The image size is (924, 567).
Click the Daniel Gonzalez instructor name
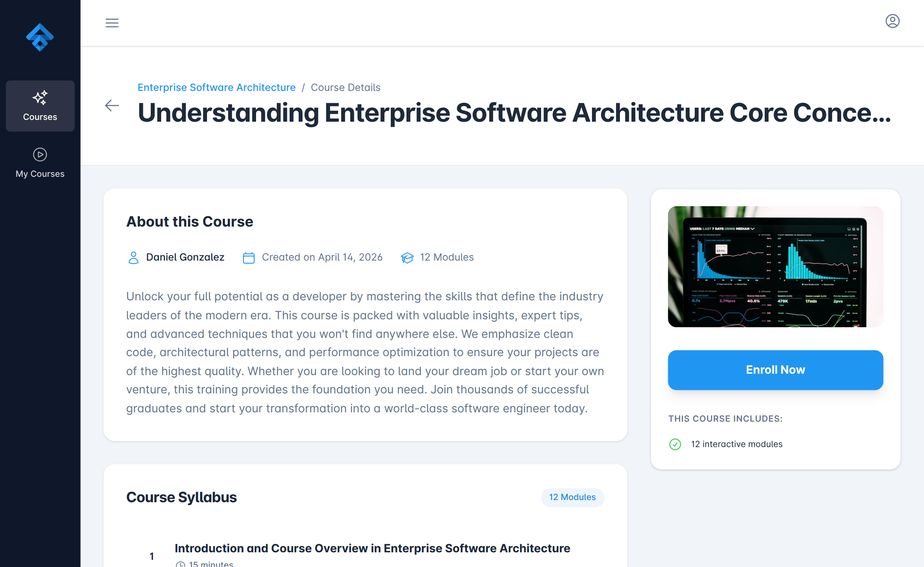pyautogui.click(x=185, y=257)
